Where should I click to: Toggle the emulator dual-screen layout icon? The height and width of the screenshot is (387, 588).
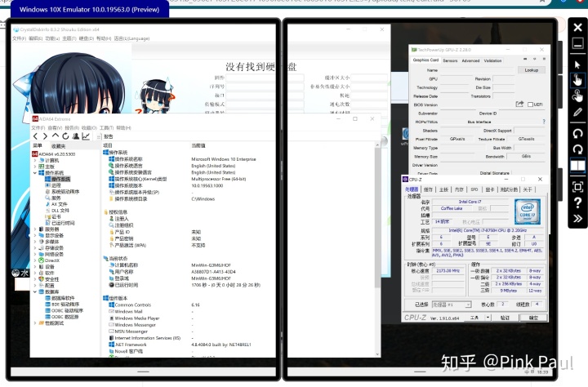[577, 166]
